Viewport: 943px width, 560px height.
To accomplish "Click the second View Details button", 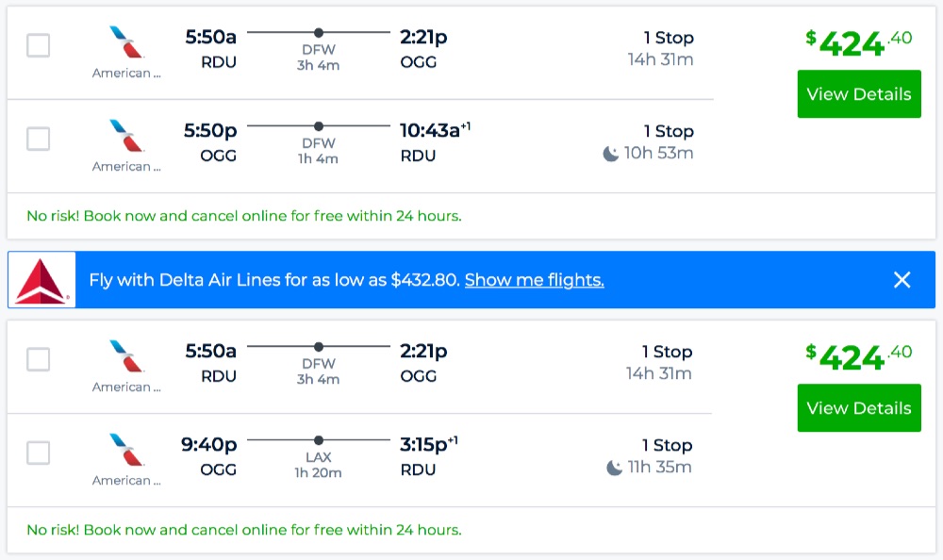I will tap(858, 408).
